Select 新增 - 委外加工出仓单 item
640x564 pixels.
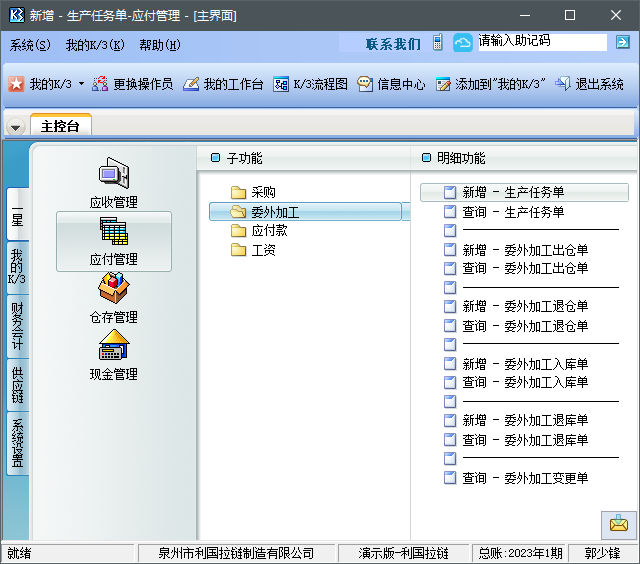point(525,251)
